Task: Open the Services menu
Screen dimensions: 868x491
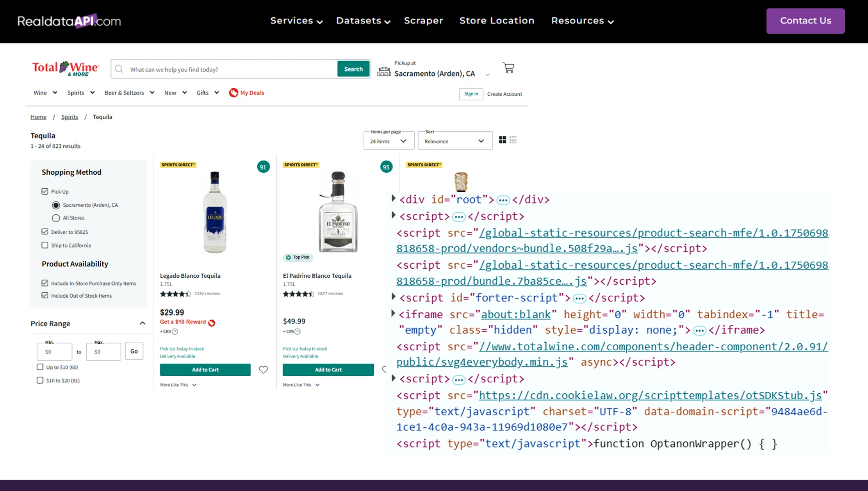Action: (296, 21)
